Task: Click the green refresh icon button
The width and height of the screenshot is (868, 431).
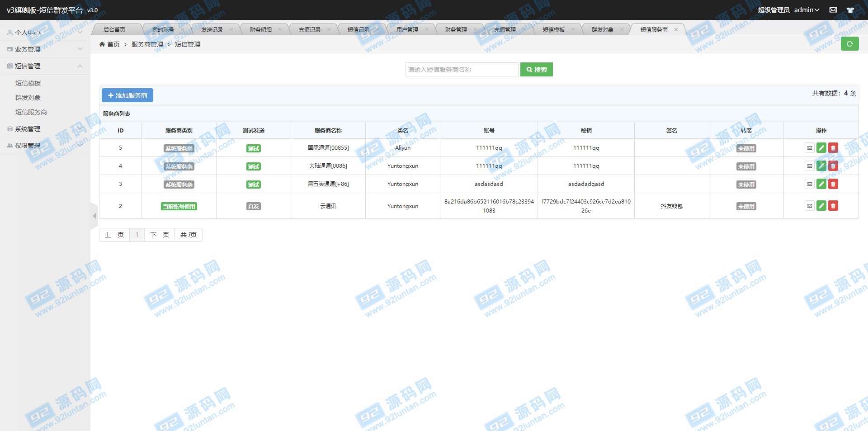Action: (849, 44)
